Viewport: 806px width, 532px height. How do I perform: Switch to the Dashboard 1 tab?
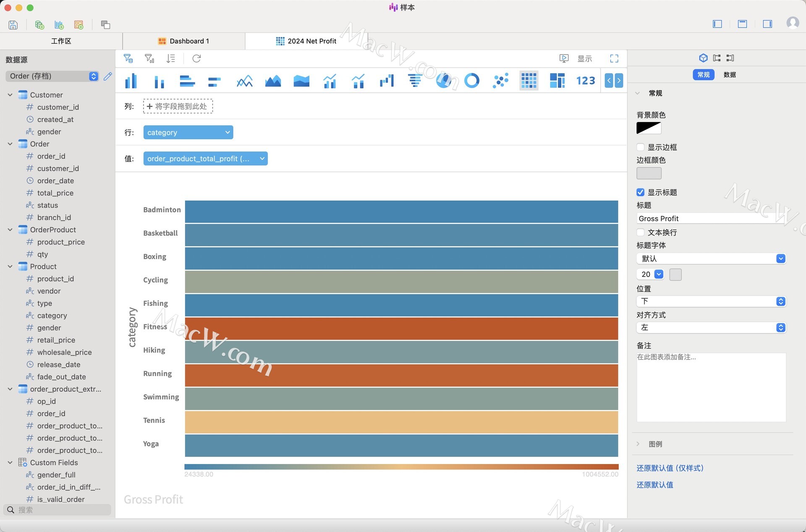point(184,41)
